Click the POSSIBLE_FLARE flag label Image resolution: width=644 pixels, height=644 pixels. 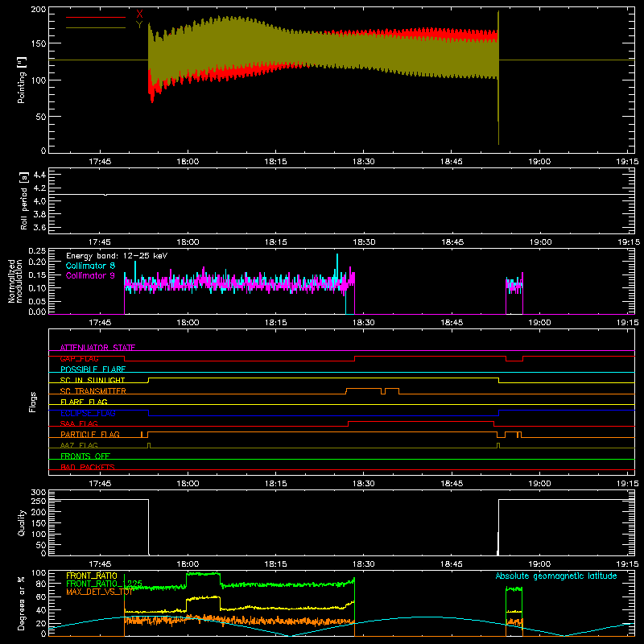click(x=93, y=369)
